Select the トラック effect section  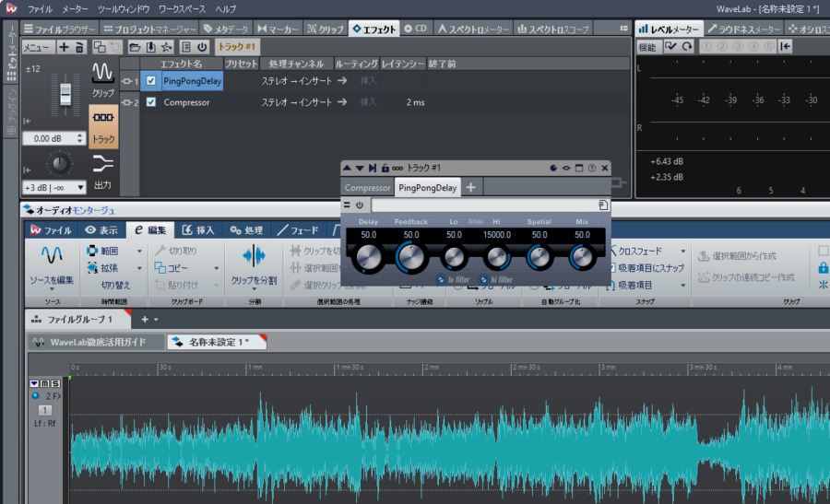103,127
